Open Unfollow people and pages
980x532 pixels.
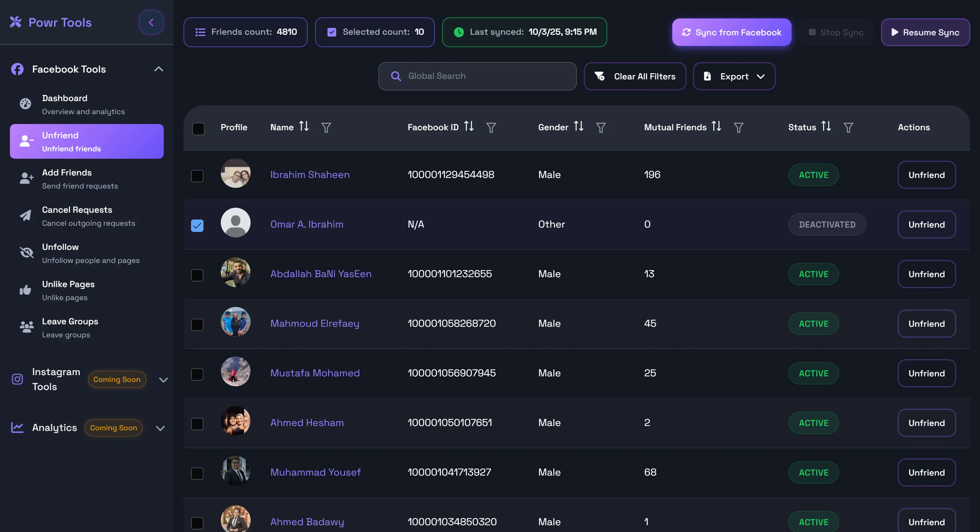[87, 253]
